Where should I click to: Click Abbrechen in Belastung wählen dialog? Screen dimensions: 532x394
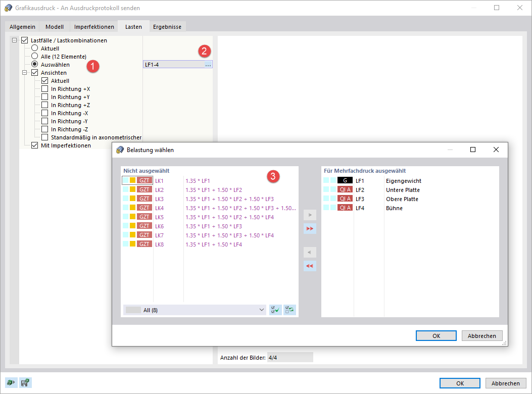pos(482,335)
